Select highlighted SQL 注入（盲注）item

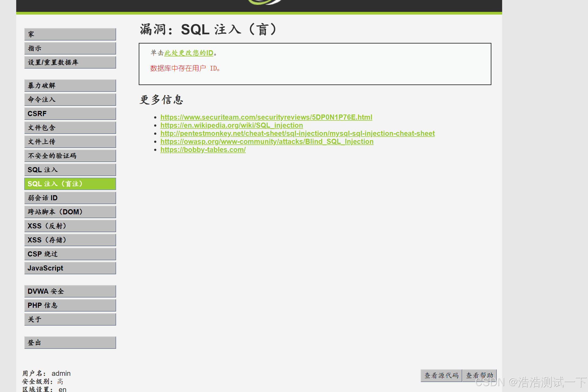[x=70, y=184]
